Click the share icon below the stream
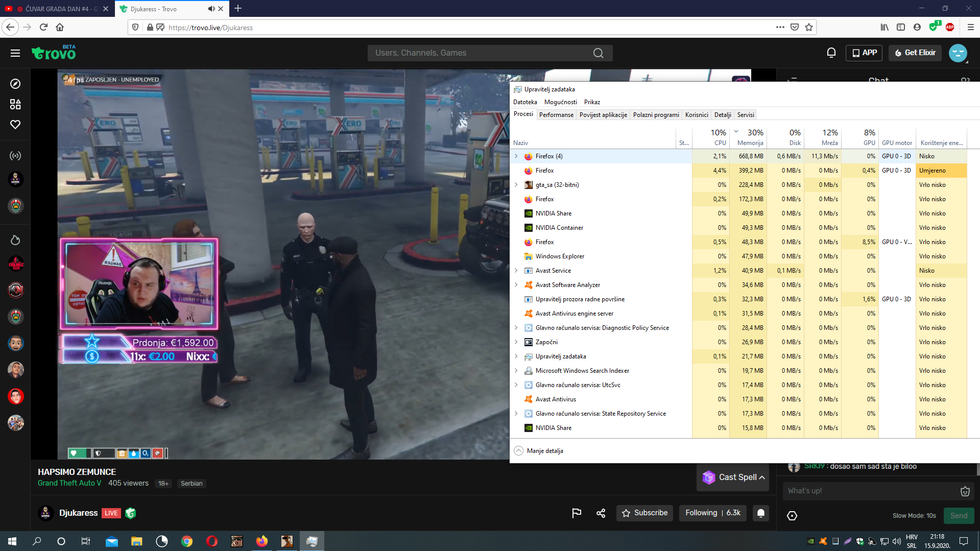The width and height of the screenshot is (980, 551). pyautogui.click(x=601, y=513)
